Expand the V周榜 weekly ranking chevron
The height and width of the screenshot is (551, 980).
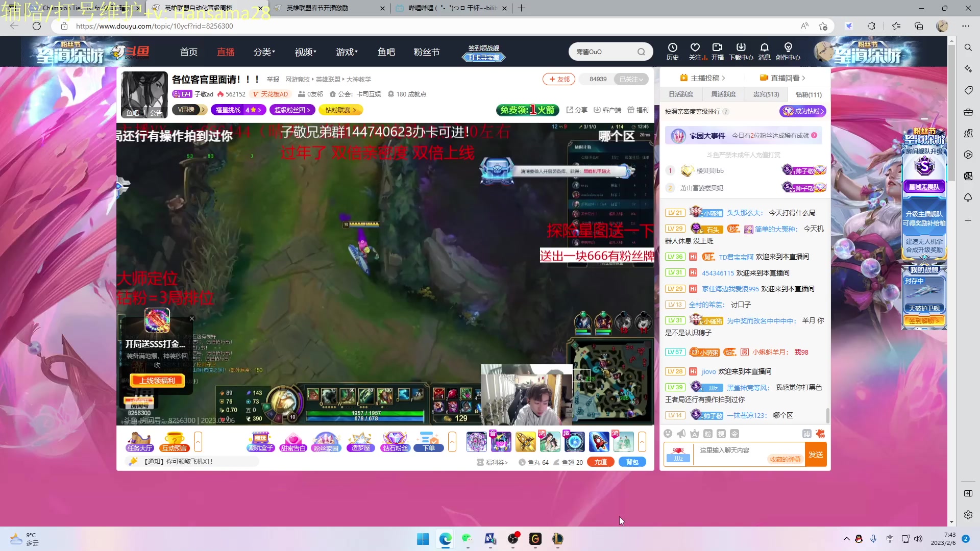coord(203,110)
